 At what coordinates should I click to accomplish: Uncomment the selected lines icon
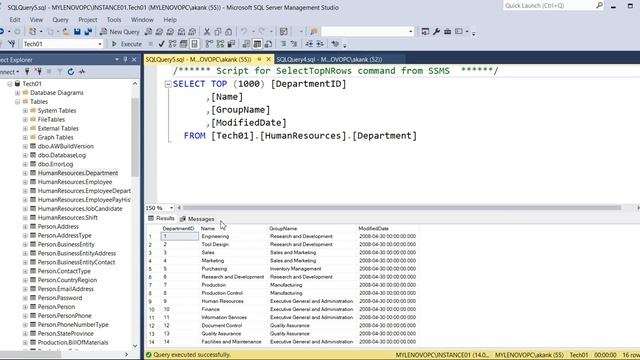[294, 44]
